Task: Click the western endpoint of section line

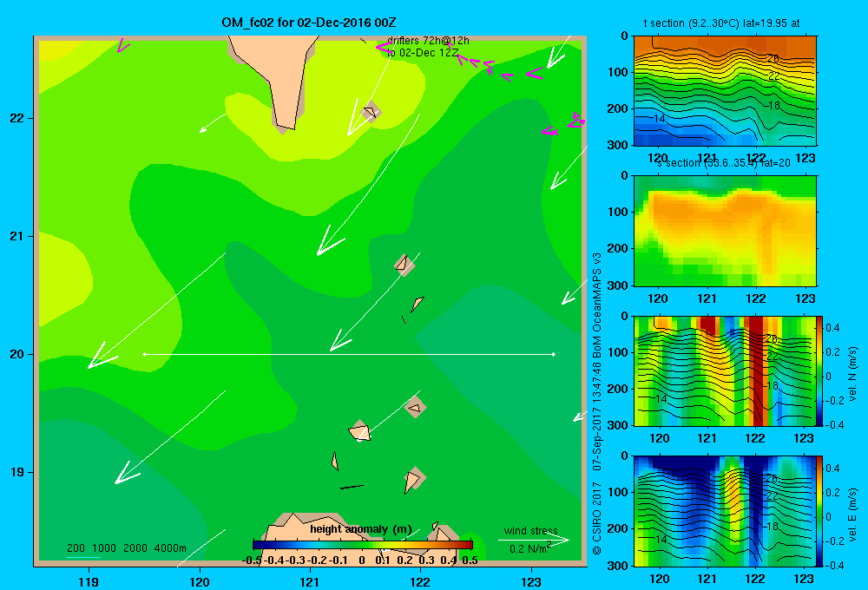Action: pyautogui.click(x=144, y=354)
